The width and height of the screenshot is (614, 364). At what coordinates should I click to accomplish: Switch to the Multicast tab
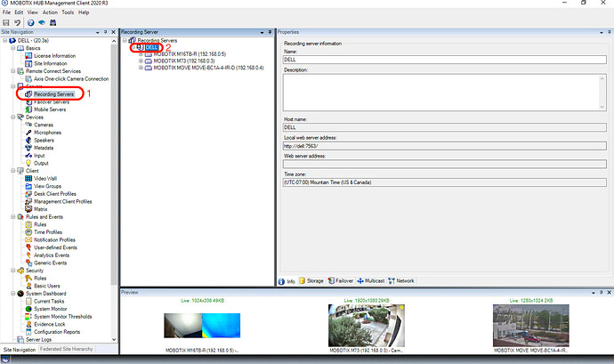(371, 281)
